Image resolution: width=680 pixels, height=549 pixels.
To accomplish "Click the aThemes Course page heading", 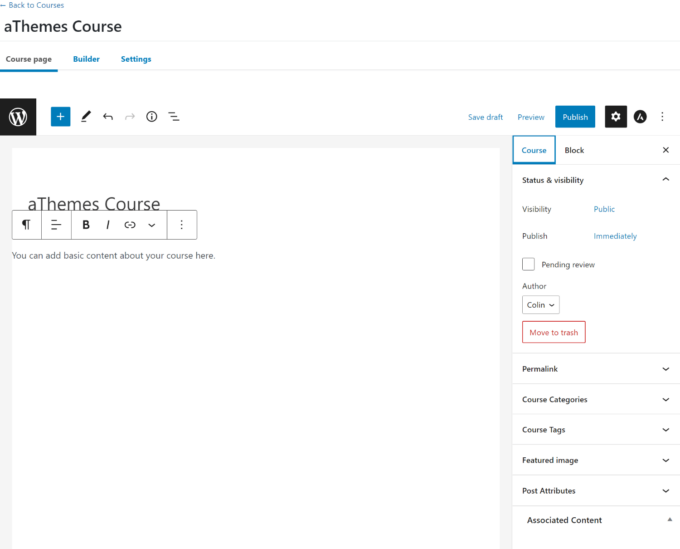I will click(x=63, y=26).
